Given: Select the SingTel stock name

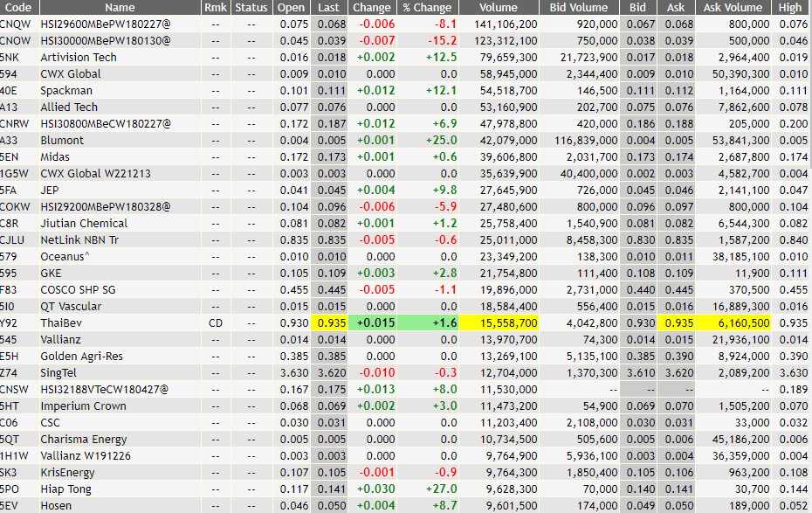Looking at the screenshot, I should point(58,372).
